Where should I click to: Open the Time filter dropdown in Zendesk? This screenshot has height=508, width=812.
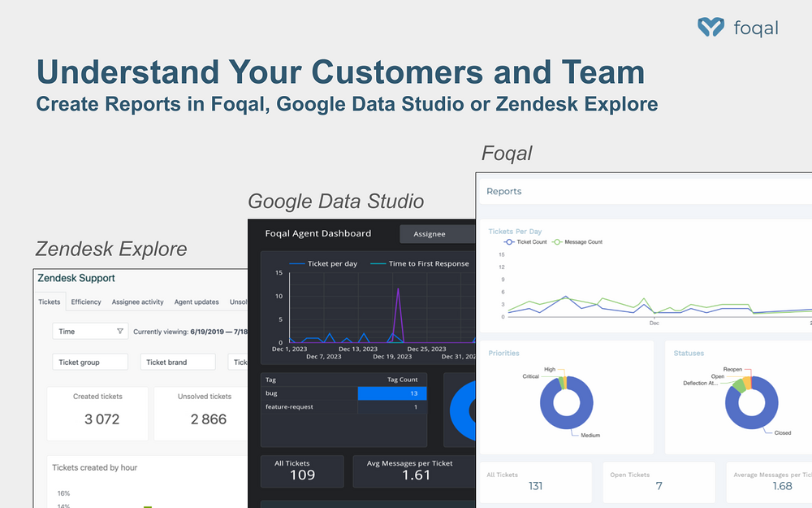click(x=90, y=332)
